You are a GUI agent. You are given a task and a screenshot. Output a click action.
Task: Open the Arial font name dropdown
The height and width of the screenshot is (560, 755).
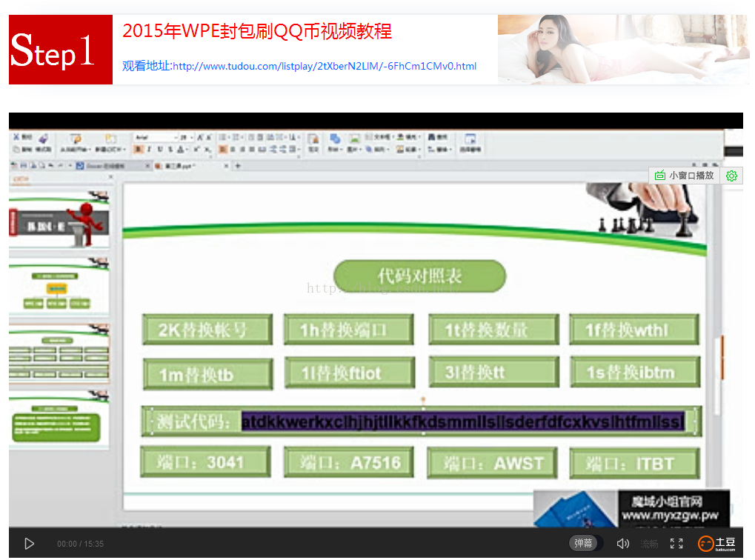(156, 138)
